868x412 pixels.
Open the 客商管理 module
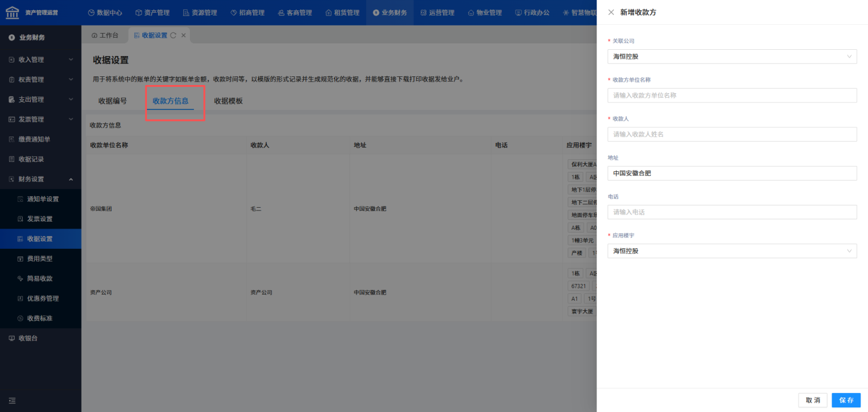pos(295,13)
